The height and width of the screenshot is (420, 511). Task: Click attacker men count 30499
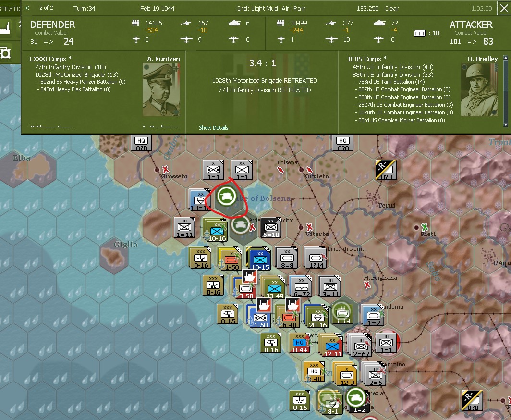pyautogui.click(x=299, y=23)
